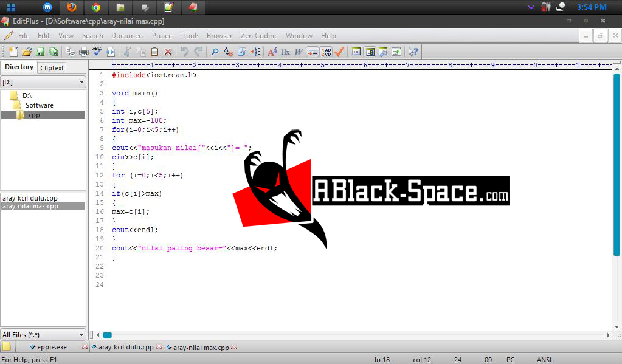Open the [D:] drive dropdown
622x364 pixels.
tap(81, 82)
